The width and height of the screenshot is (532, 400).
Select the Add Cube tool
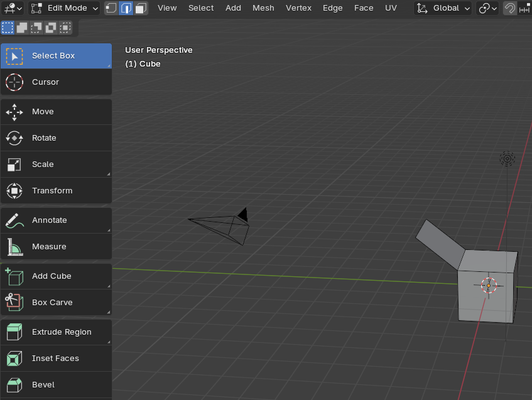[x=56, y=276]
